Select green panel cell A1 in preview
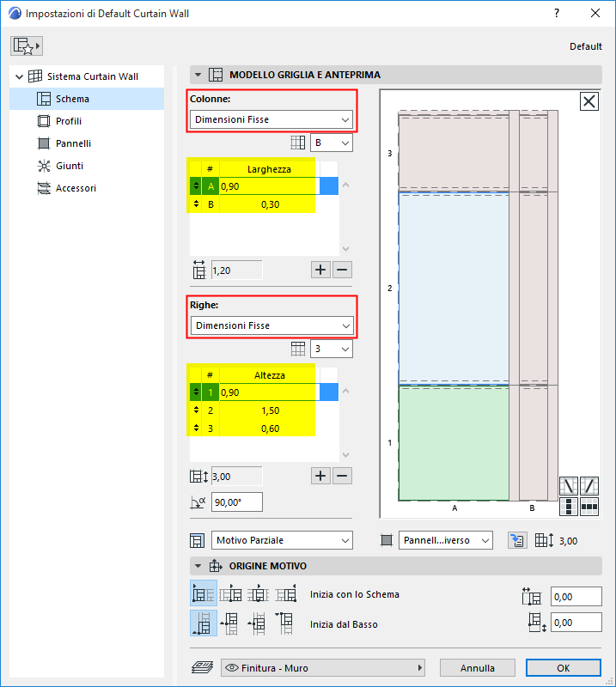616x687 pixels. 454,443
